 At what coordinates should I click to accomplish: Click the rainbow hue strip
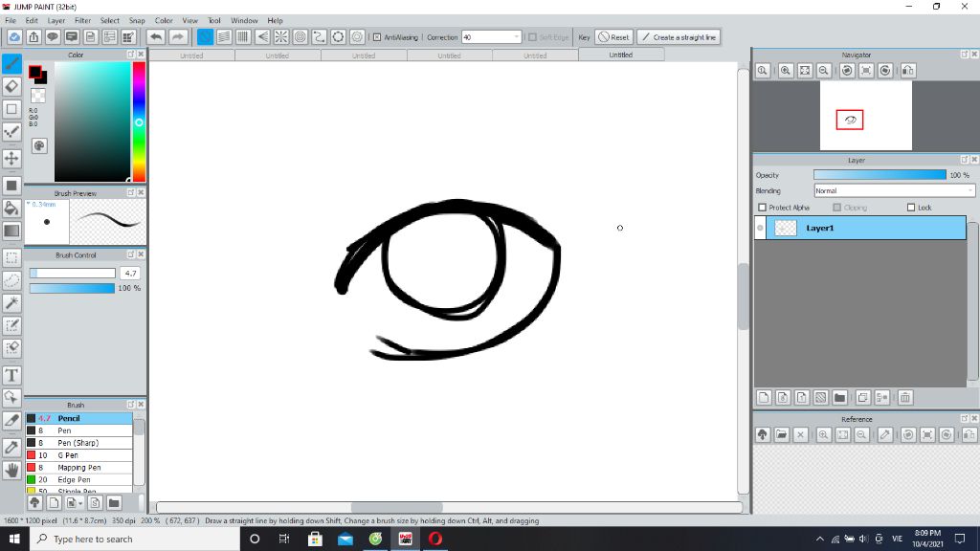pyautogui.click(x=139, y=121)
